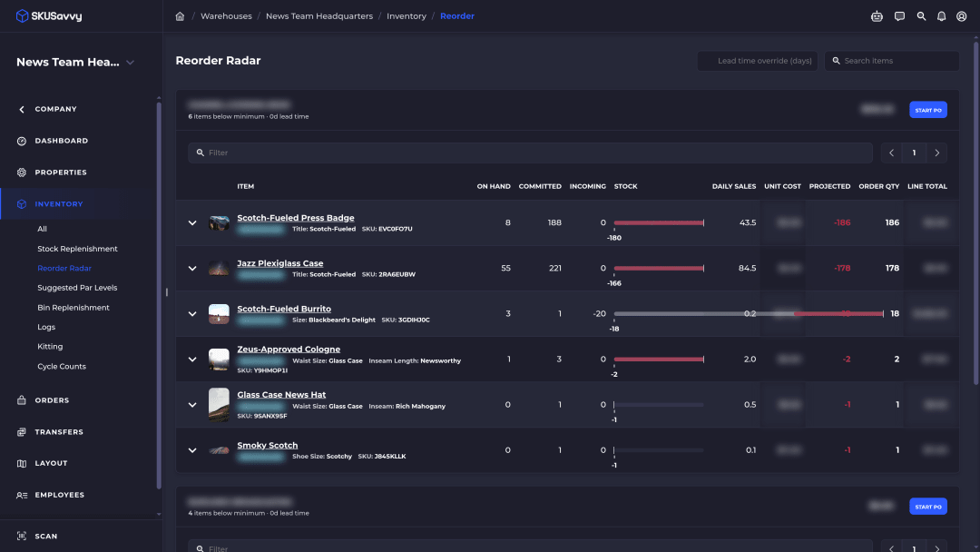Expand the Smoky Scotch row
980x552 pixels.
[x=192, y=450]
